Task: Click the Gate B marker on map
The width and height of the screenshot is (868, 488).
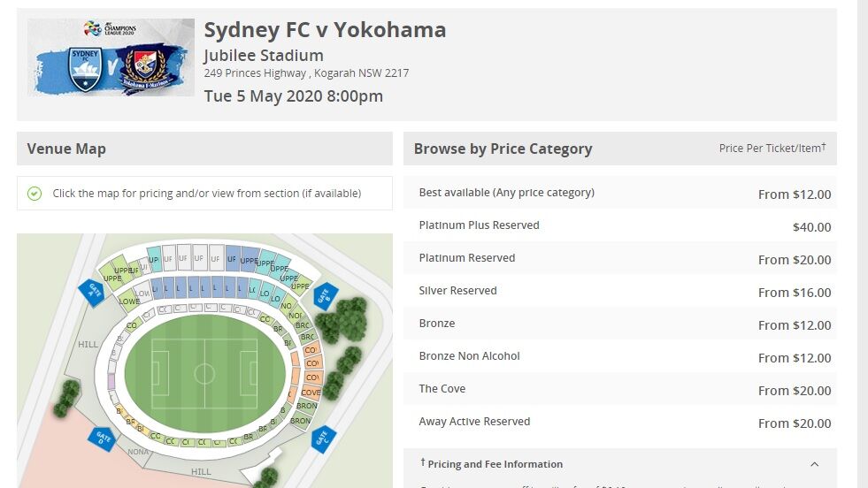Action: click(x=326, y=296)
